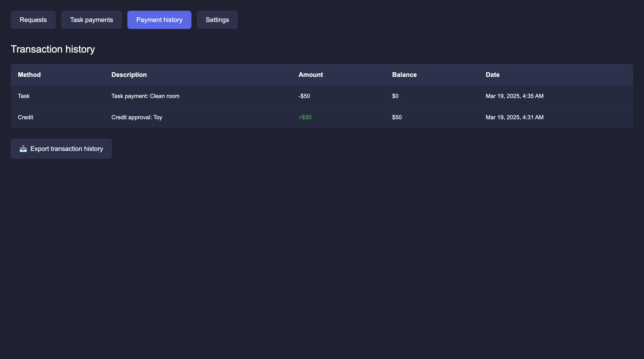
Task: Click the green +$50 amount
Action: [305, 117]
